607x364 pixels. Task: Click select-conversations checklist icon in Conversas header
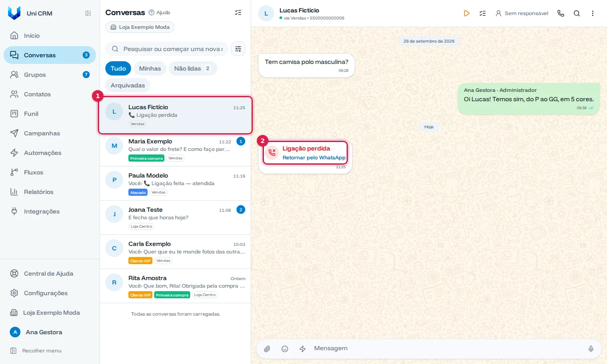(238, 12)
